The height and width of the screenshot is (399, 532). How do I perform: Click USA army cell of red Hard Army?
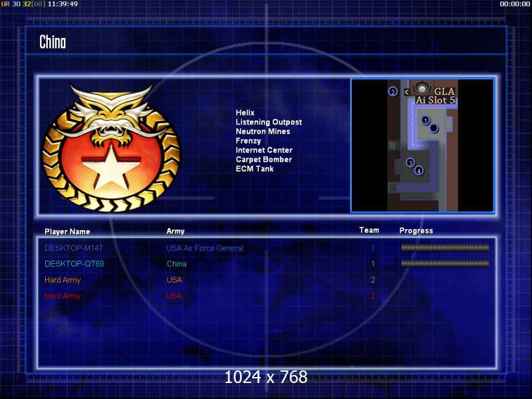(174, 296)
